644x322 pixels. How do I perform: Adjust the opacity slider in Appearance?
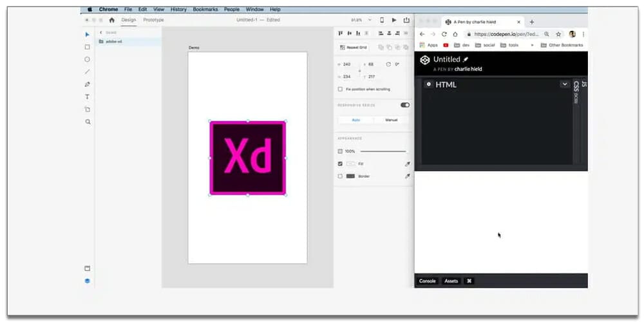(x=383, y=151)
